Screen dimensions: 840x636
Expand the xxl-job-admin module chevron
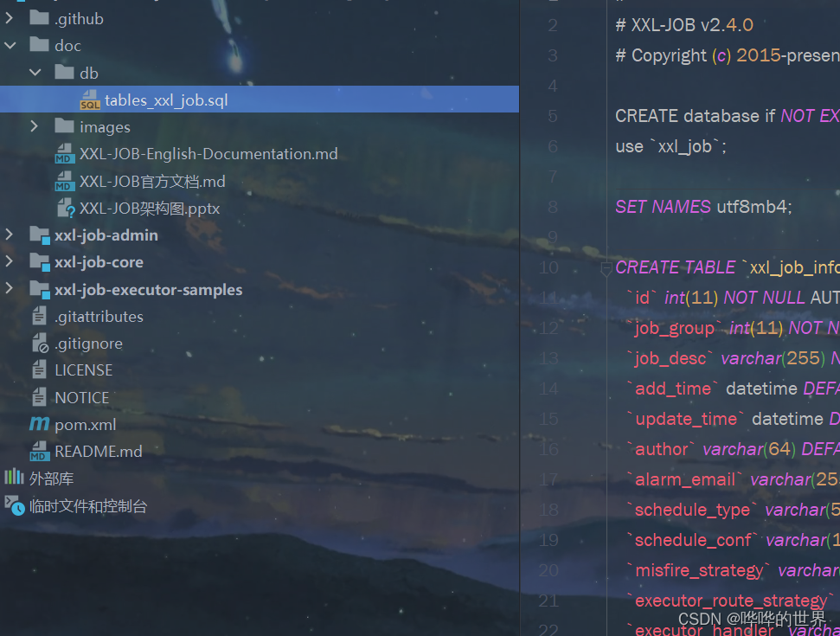click(x=10, y=234)
